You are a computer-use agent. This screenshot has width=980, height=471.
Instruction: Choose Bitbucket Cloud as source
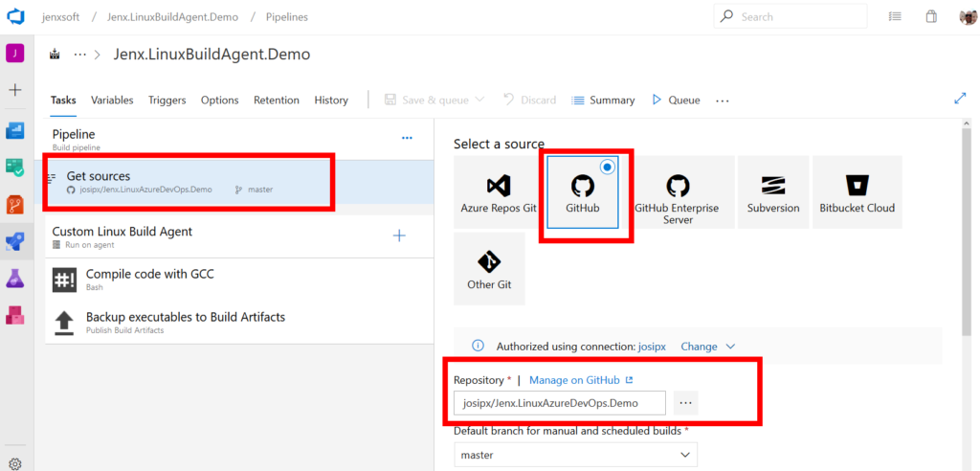coord(857,192)
